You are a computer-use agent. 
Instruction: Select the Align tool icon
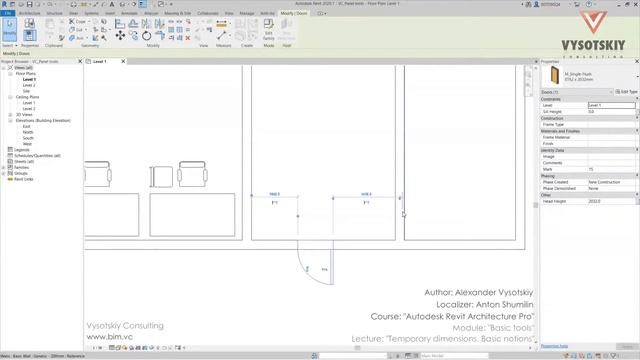[x=120, y=24]
